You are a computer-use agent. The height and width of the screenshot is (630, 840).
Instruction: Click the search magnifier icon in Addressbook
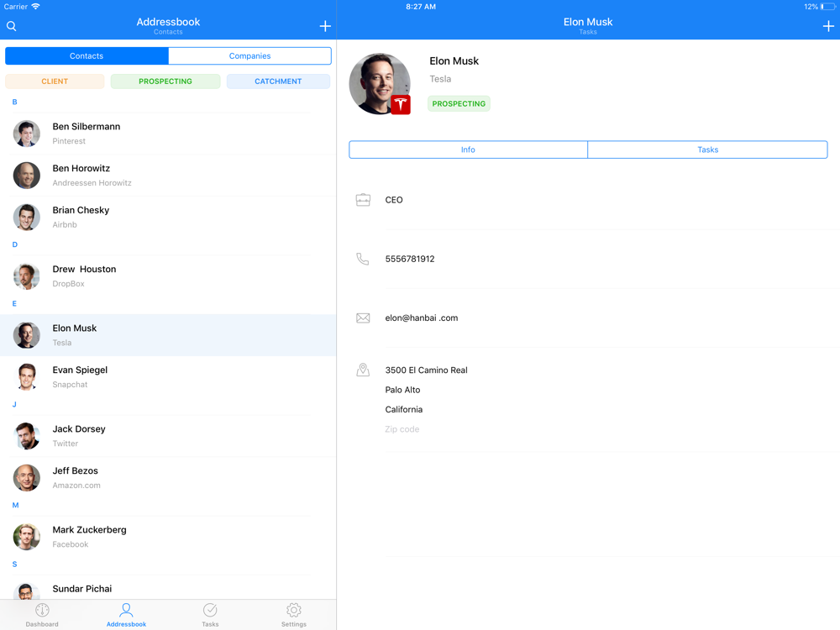12,26
